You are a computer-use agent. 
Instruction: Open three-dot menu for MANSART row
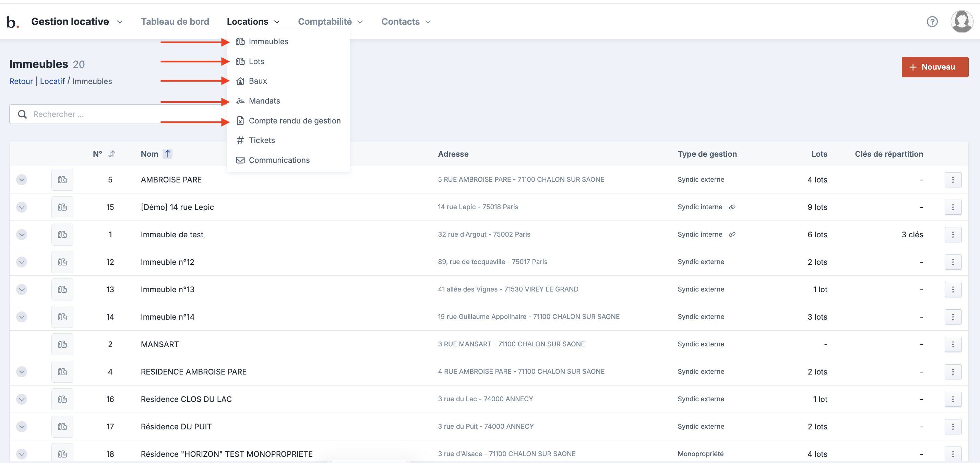point(953,344)
